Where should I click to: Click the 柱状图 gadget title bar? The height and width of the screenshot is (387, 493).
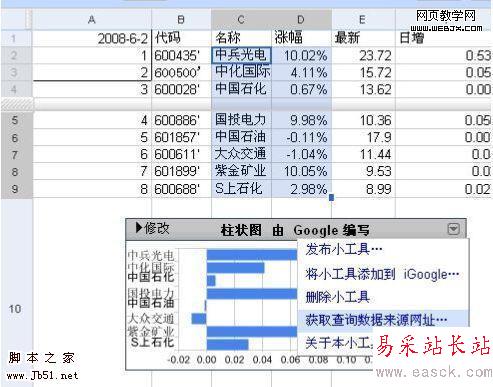[x=296, y=229]
